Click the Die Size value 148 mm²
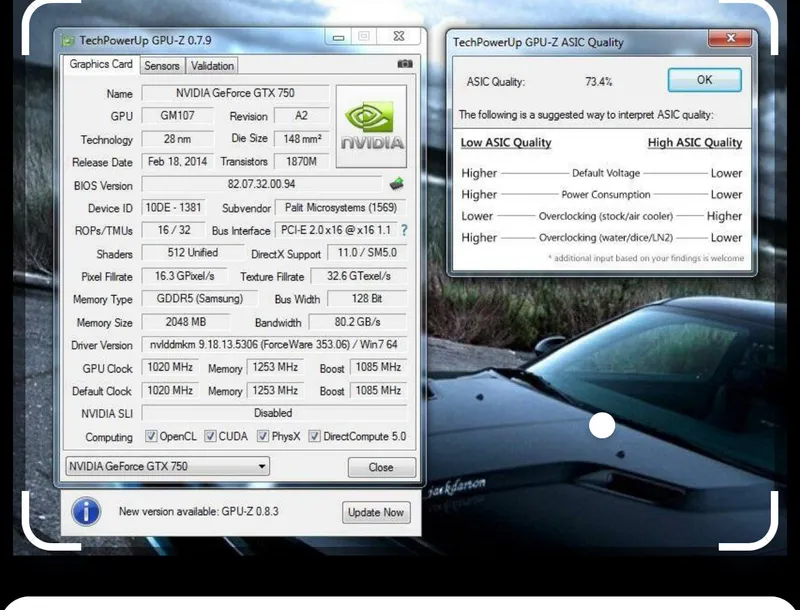Screen dimensions: 800x610 [302, 139]
